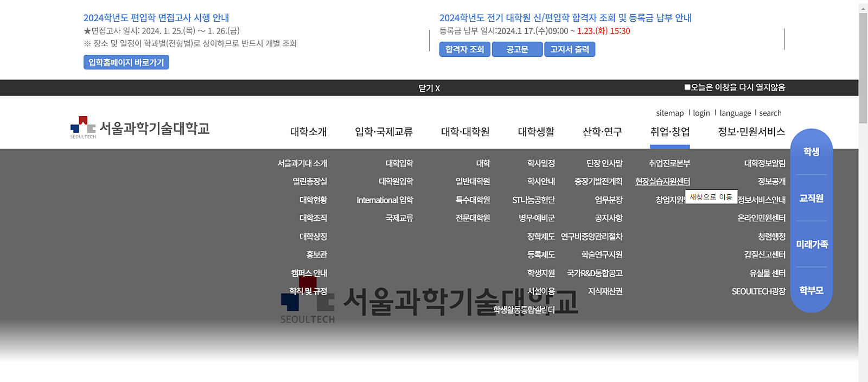Open the 홍보관 submenu link
868x382 pixels.
coord(316,254)
